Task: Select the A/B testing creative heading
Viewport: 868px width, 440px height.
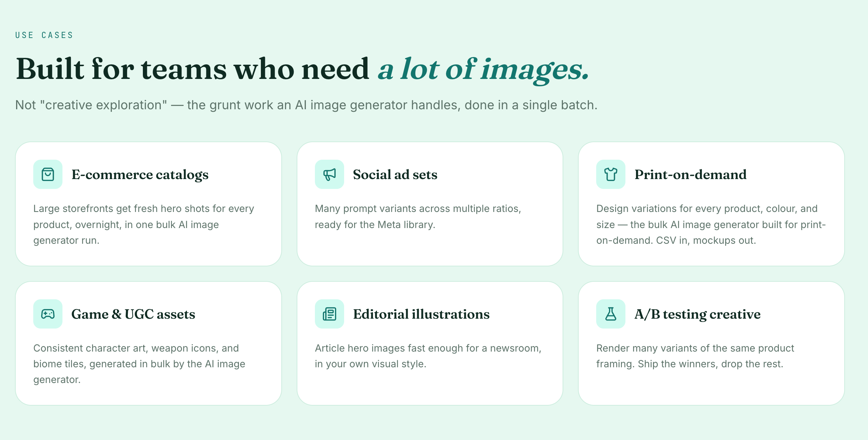Action: (697, 315)
